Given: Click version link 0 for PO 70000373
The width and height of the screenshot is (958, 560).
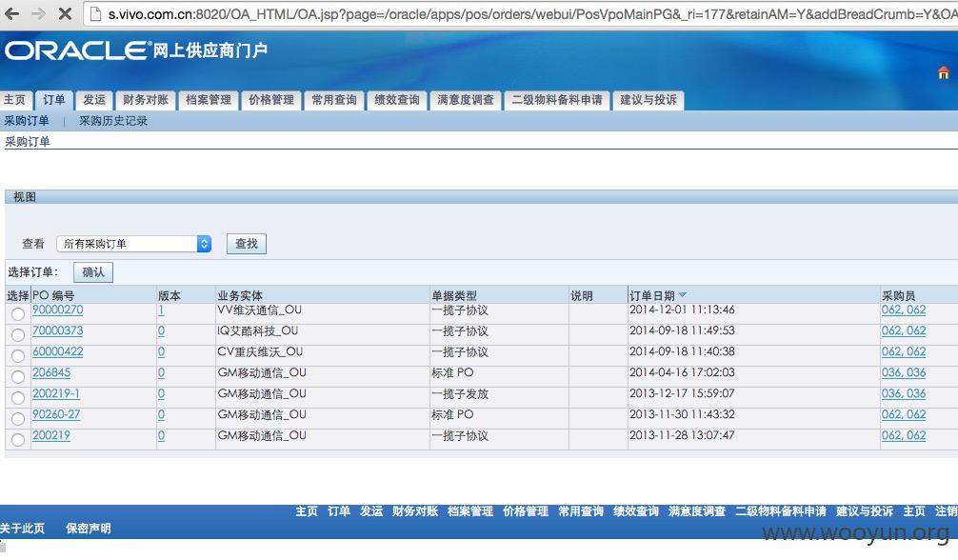Looking at the screenshot, I should coord(161,330).
